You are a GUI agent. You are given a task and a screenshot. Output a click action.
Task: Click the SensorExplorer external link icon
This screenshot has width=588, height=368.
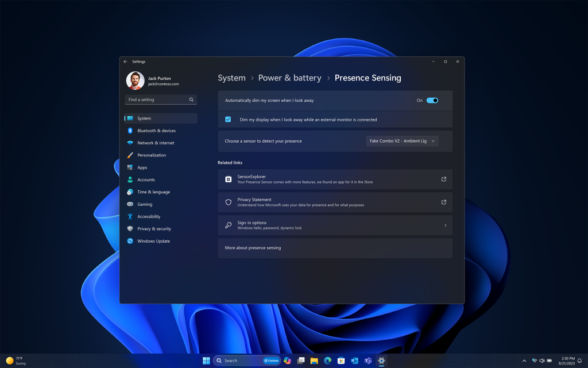443,179
